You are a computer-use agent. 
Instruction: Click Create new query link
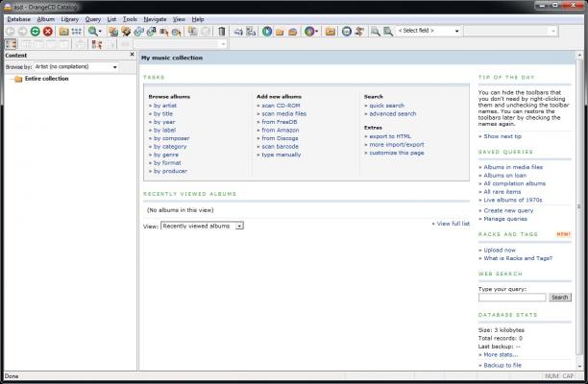click(508, 210)
